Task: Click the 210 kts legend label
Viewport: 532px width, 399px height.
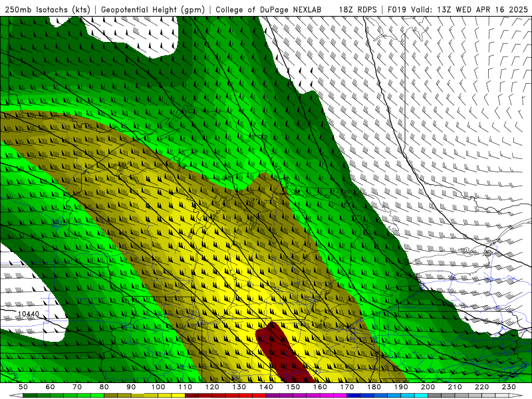Action: (456, 387)
